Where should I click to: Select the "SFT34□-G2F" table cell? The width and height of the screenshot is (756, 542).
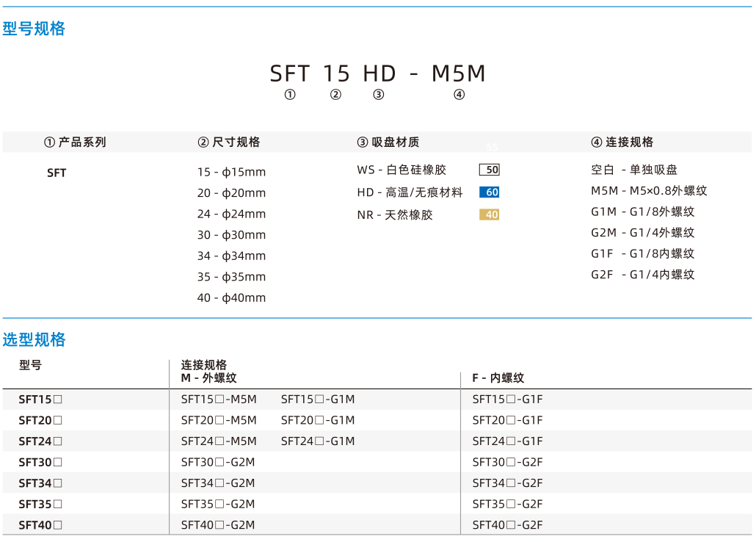click(x=507, y=483)
